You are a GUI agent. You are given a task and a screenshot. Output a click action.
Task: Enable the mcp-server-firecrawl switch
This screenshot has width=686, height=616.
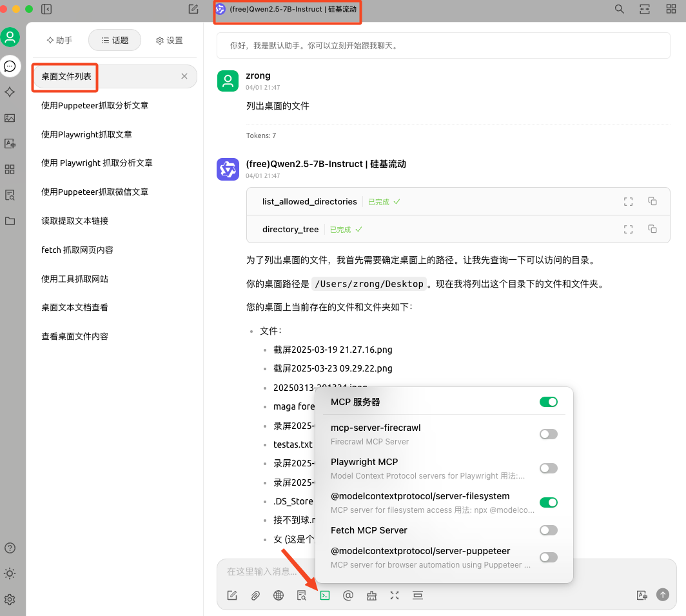(549, 434)
